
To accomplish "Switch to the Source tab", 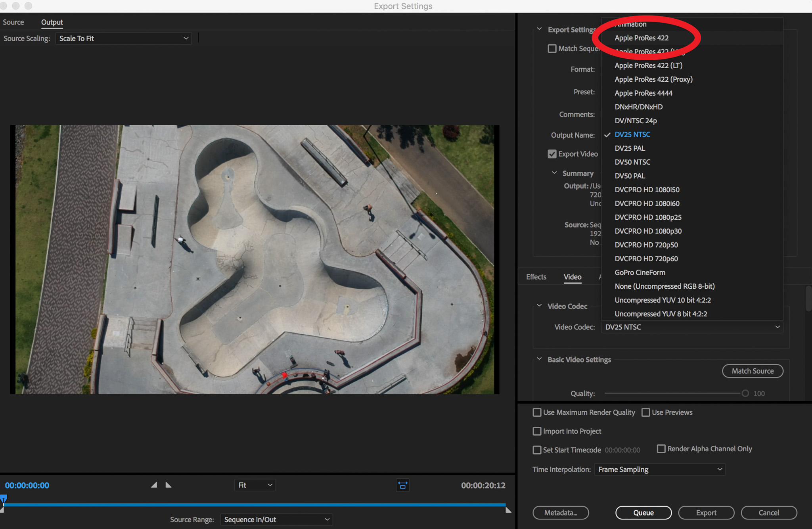I will click(x=13, y=22).
